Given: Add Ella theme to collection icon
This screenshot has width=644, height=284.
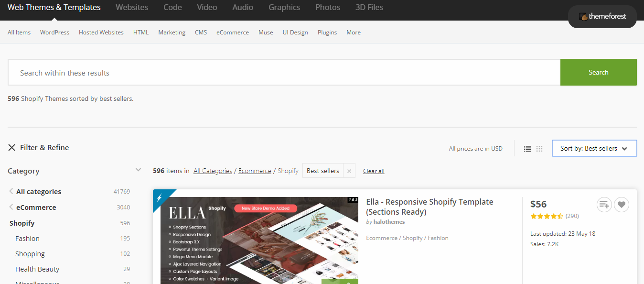Looking at the screenshot, I should (x=604, y=205).
